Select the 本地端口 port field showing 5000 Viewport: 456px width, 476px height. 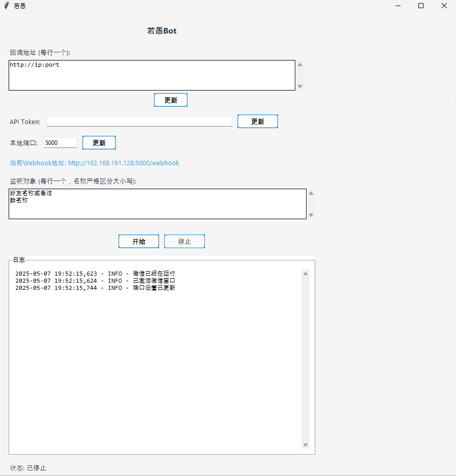tap(60, 143)
